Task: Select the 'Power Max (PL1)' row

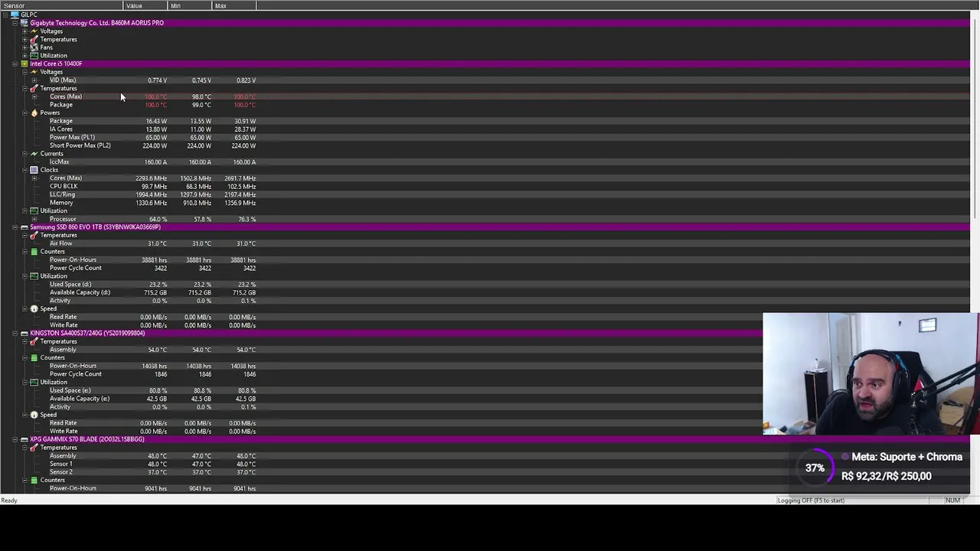Action: (x=72, y=138)
